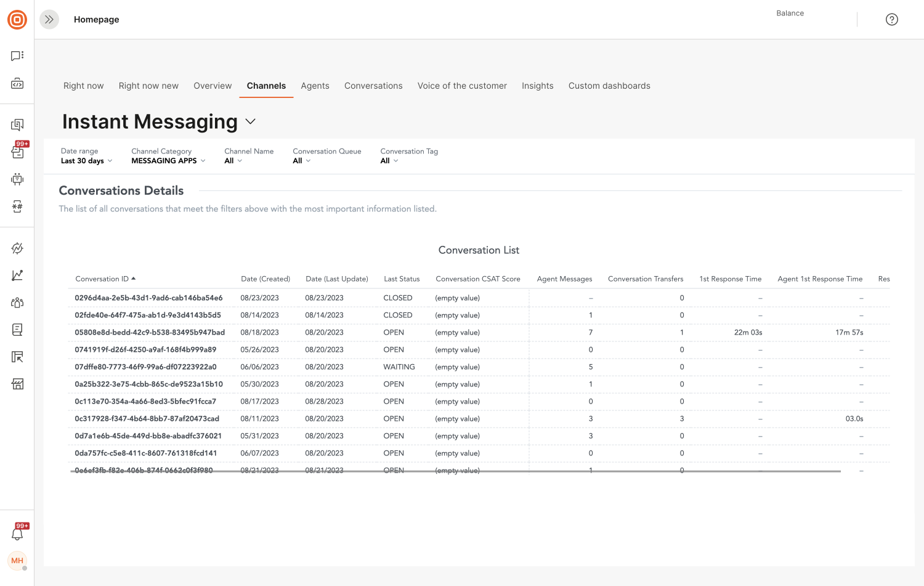924x586 pixels.
Task: Click the 17m 57s agent response value
Action: (849, 332)
